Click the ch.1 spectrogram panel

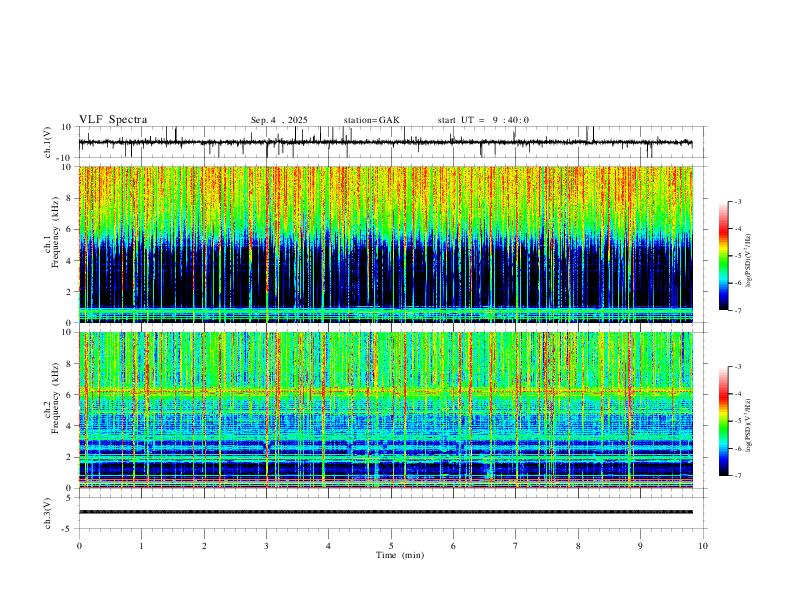click(385, 244)
